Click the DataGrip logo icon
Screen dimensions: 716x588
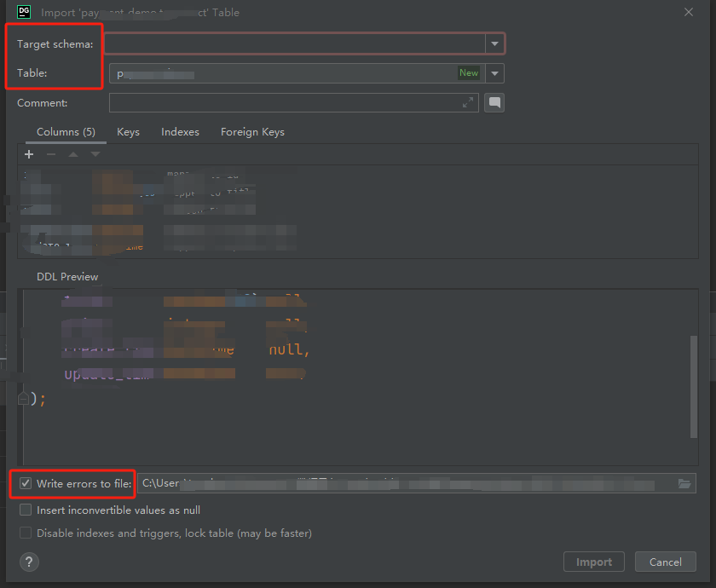[x=24, y=12]
